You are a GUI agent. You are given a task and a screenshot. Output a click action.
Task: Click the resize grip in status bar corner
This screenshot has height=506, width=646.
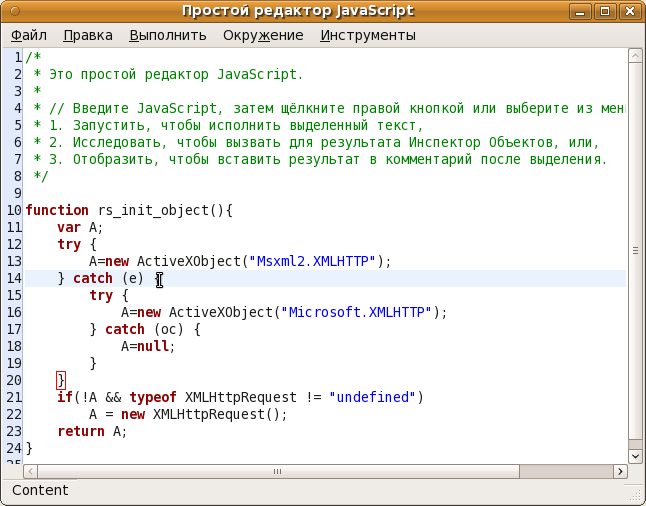coord(636,496)
